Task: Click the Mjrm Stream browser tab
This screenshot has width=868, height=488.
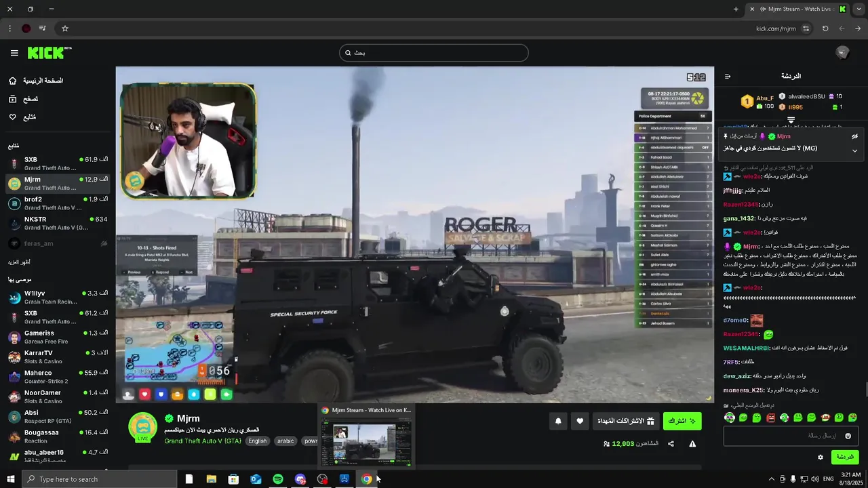Action: tap(798, 9)
